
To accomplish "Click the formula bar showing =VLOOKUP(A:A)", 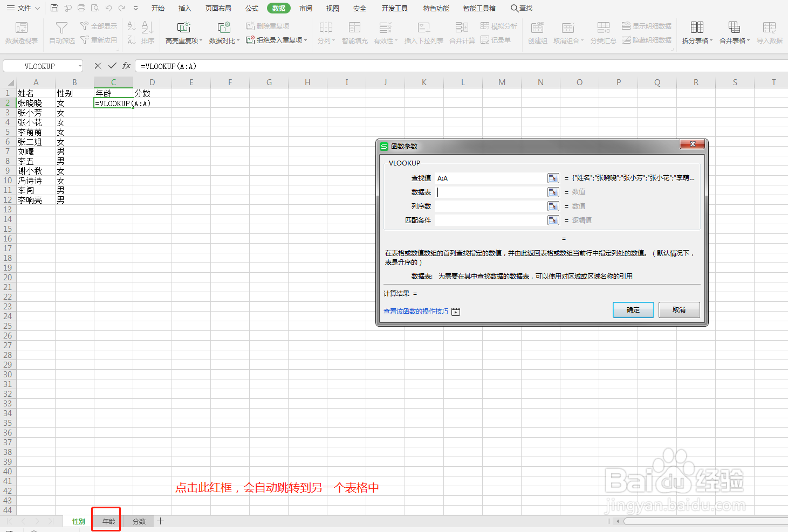I will 461,66.
